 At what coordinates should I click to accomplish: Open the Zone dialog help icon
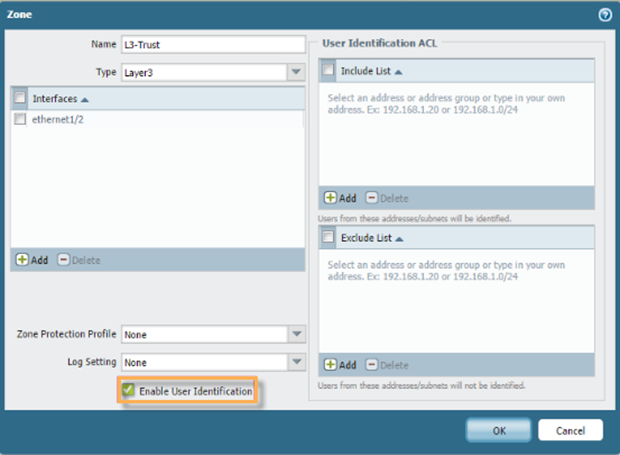[x=605, y=15]
